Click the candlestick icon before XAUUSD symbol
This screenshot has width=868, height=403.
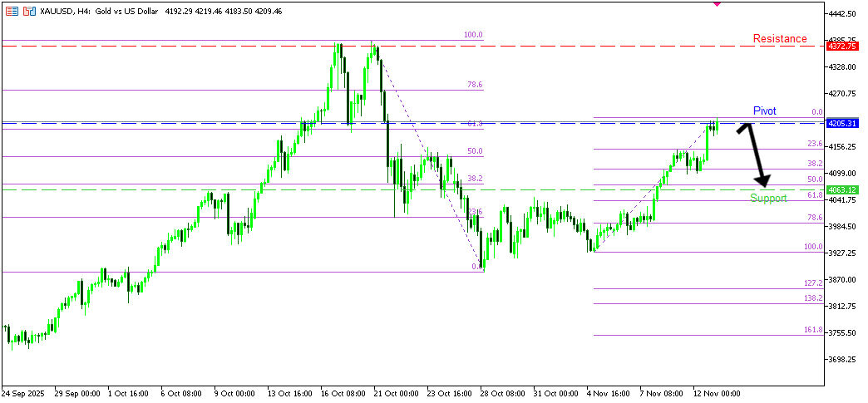(30, 12)
